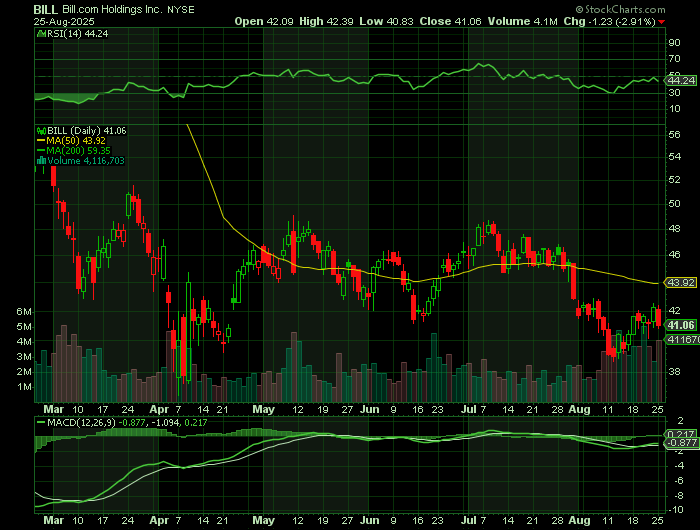The image size is (700, 530).
Task: Click the 'High 42.39' header value
Action: (x=326, y=21)
